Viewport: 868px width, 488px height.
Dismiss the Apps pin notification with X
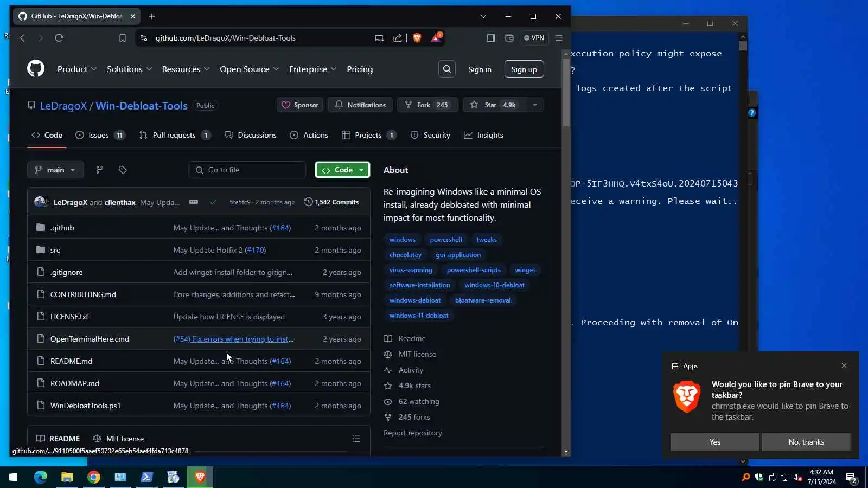(x=844, y=365)
